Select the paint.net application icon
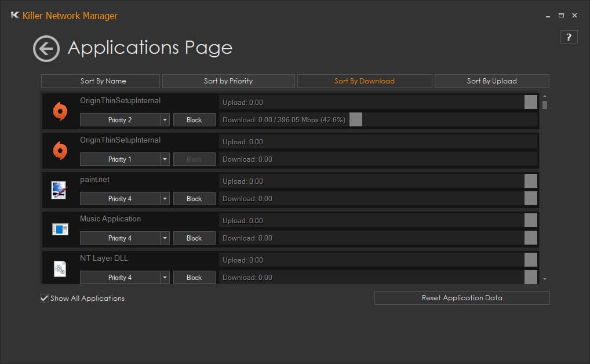 [60, 190]
